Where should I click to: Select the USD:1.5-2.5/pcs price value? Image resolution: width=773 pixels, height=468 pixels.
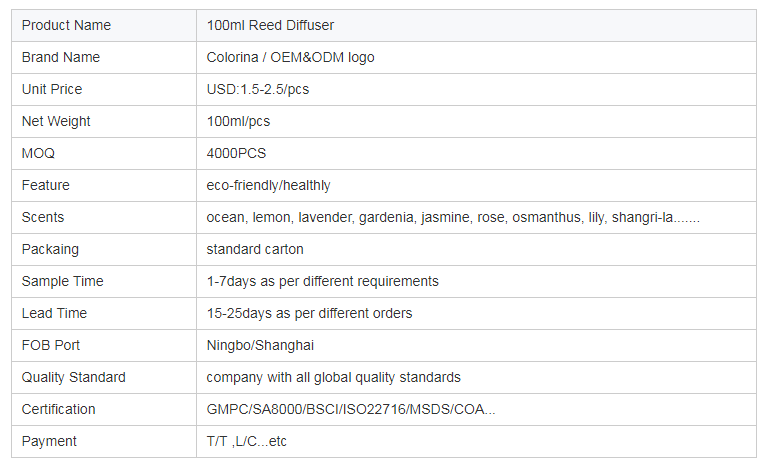coord(258,89)
